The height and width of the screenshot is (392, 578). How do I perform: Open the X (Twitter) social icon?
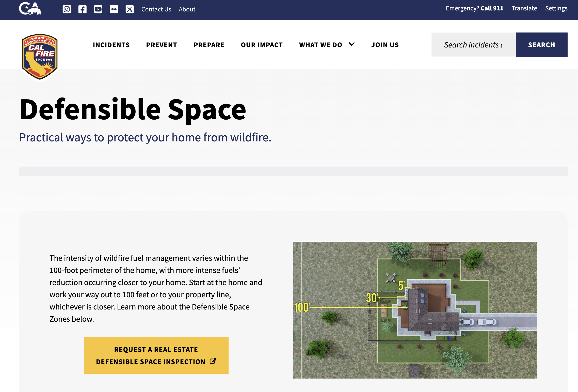[130, 9]
